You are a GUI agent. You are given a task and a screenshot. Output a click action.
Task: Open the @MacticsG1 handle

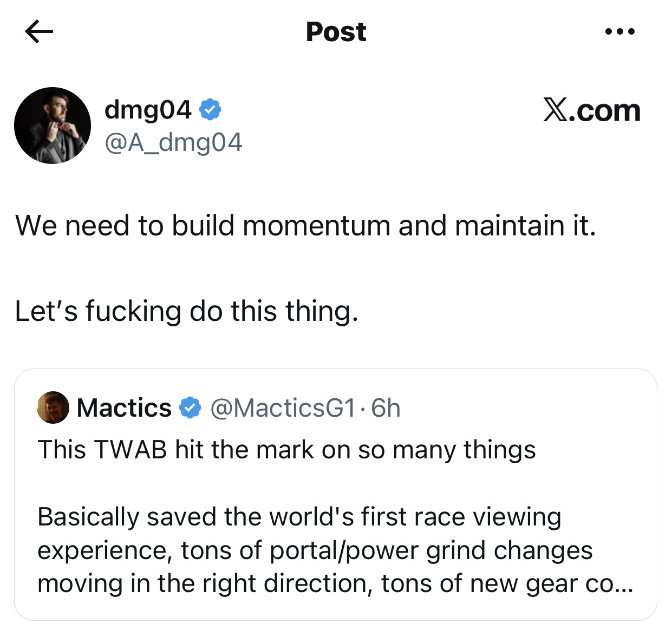283,408
